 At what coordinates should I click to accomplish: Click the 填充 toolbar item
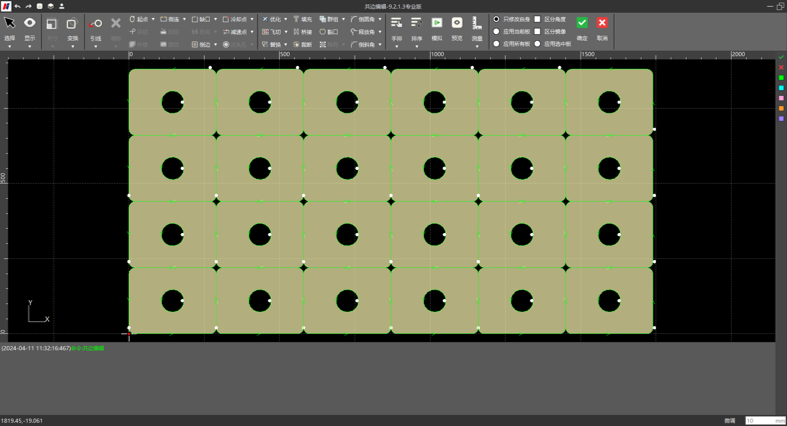click(x=302, y=19)
